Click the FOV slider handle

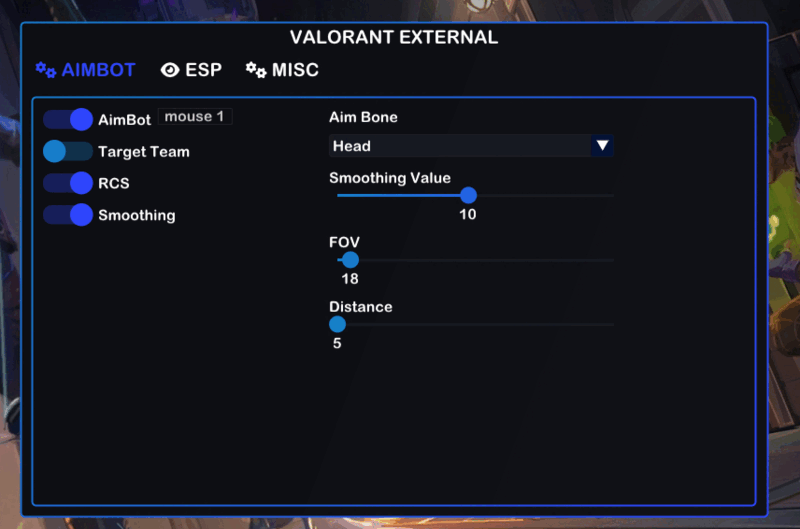click(x=350, y=260)
